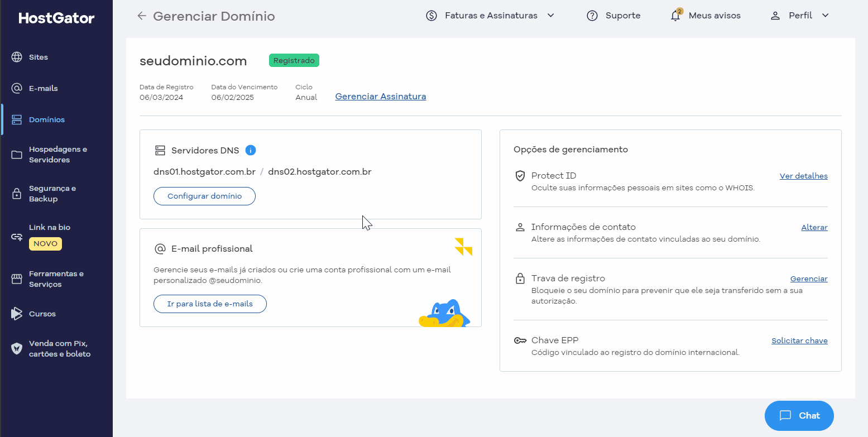
Task: Click the Servidores DNS server icon
Action: coord(160,150)
